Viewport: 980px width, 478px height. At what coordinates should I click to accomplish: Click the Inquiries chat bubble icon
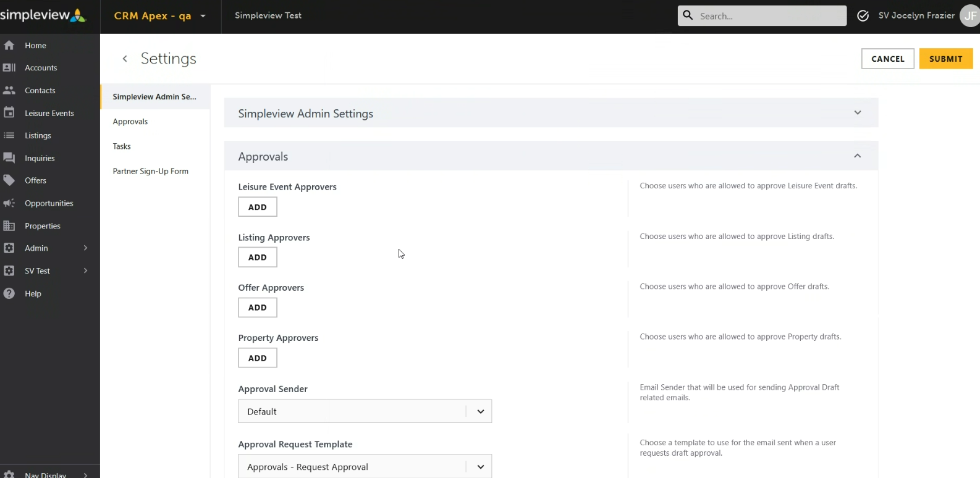pyautogui.click(x=9, y=158)
